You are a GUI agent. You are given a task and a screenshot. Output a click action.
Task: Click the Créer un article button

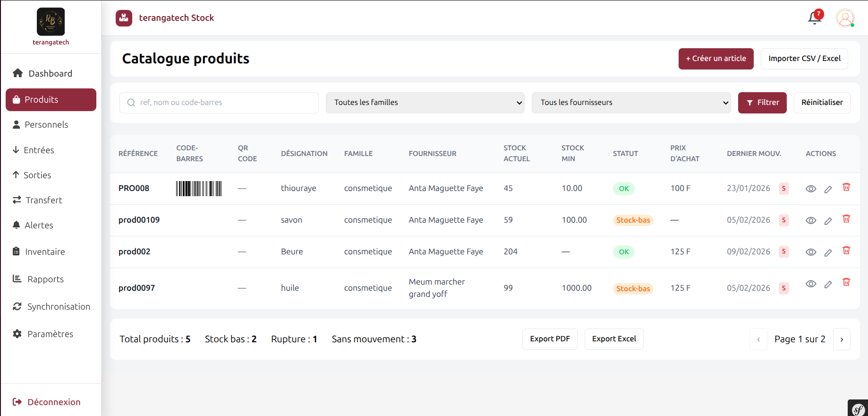tap(715, 59)
